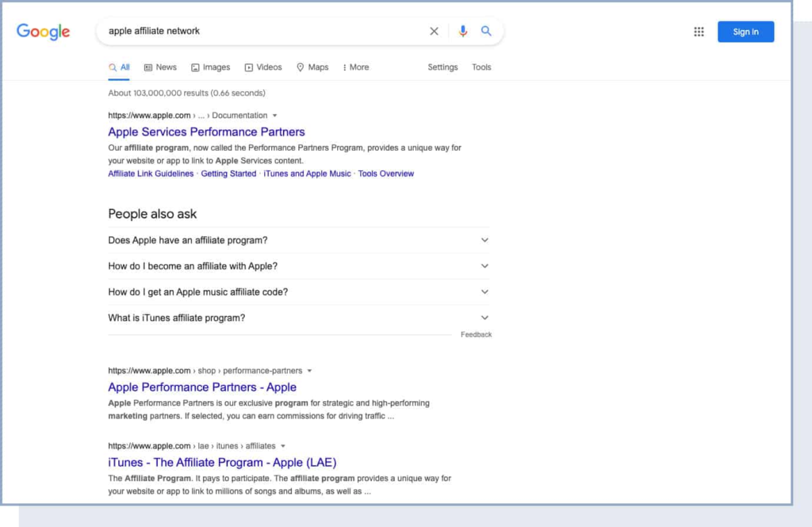812x527 pixels.
Task: Open the Videos search tab
Action: coord(263,67)
